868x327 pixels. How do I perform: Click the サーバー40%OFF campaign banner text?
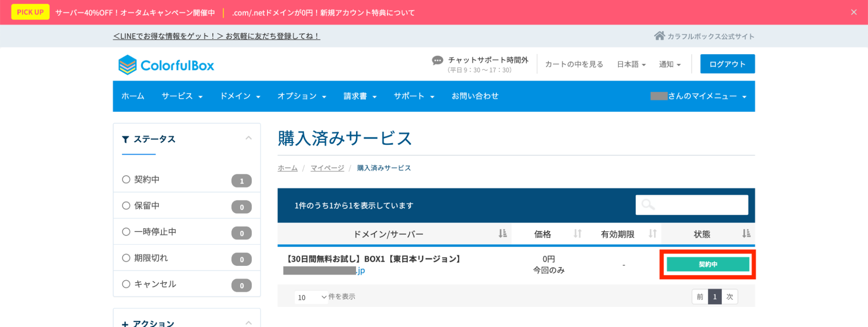(135, 13)
